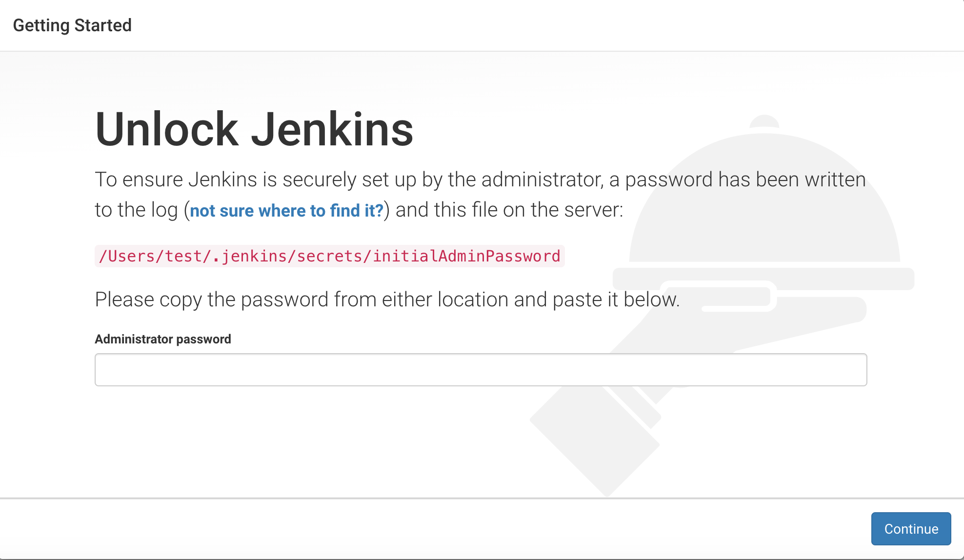Click the blue Continue button at bottom right
Image resolution: width=964 pixels, height=560 pixels.
click(911, 528)
